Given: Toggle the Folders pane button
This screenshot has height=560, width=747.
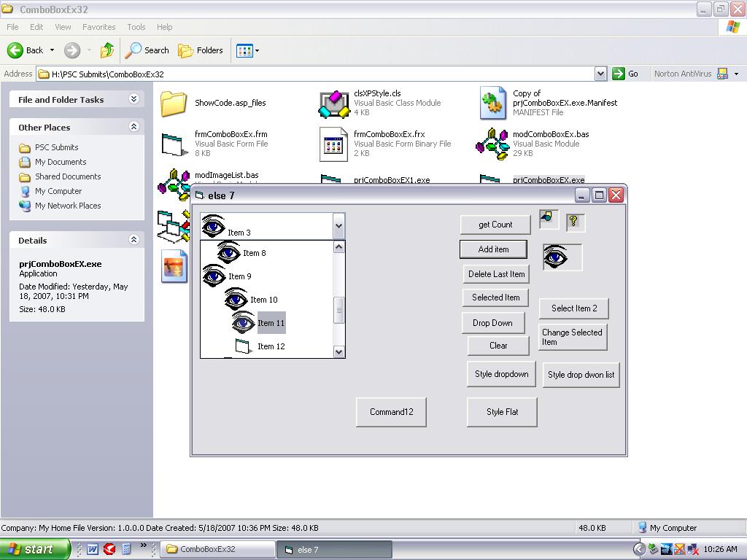Looking at the screenshot, I should pyautogui.click(x=201, y=50).
